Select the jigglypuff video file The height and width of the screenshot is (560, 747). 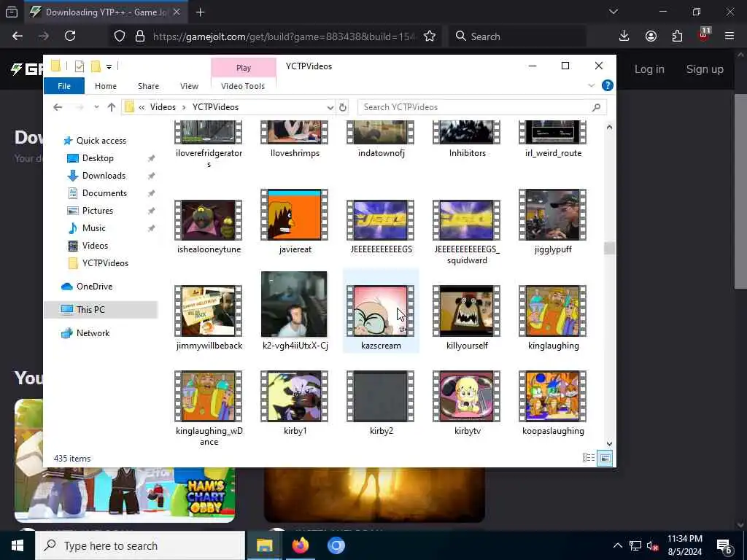553,222
